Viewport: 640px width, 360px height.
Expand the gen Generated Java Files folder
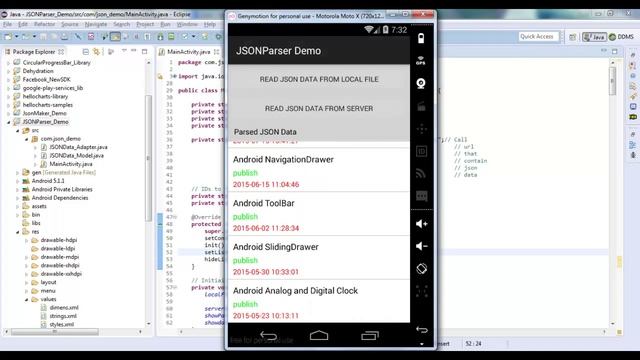[18, 173]
